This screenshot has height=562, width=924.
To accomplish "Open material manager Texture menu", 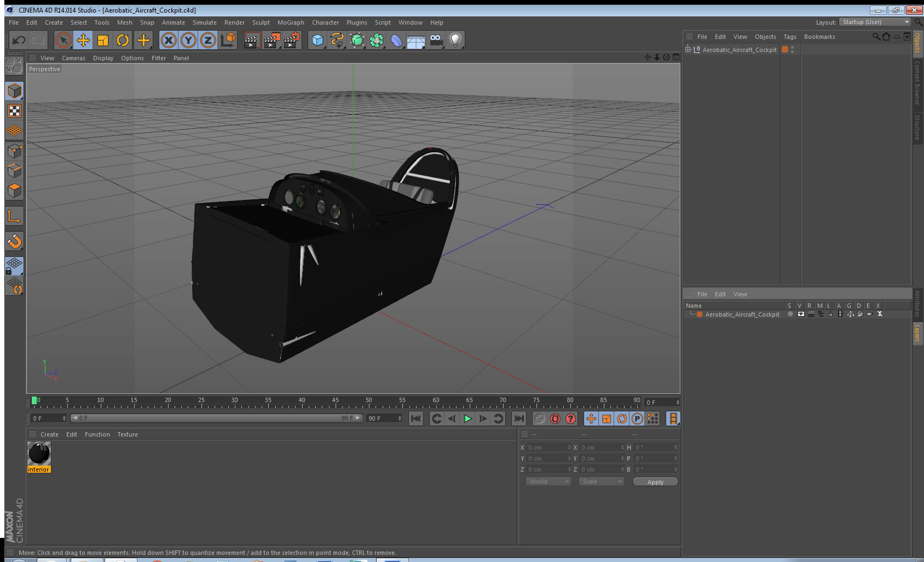I will pos(128,434).
